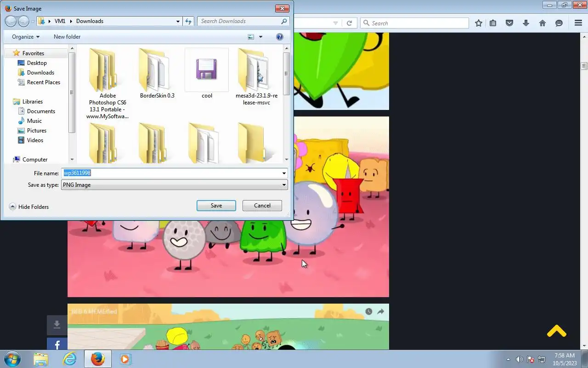588x368 pixels.
Task: Click the New folder button
Action: (67, 37)
